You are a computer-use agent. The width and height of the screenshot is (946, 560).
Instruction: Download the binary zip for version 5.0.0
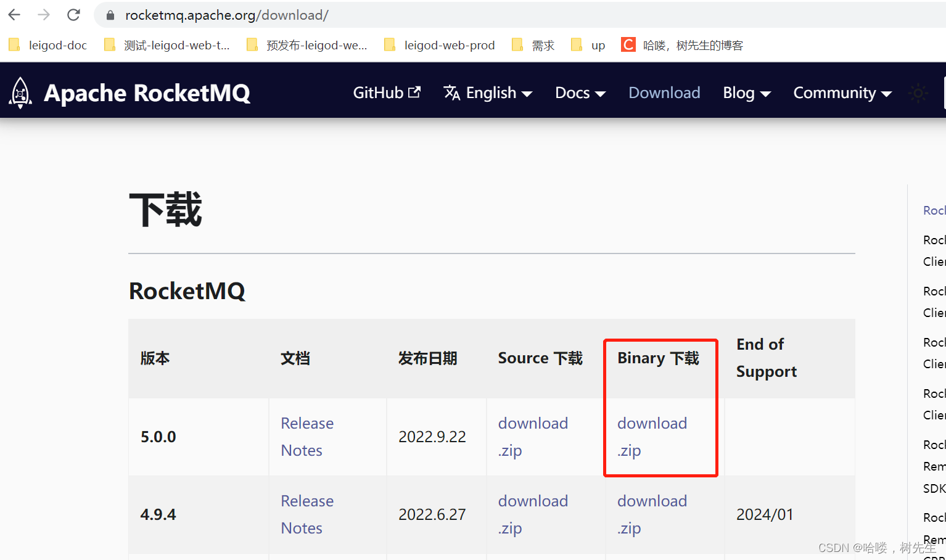point(652,437)
